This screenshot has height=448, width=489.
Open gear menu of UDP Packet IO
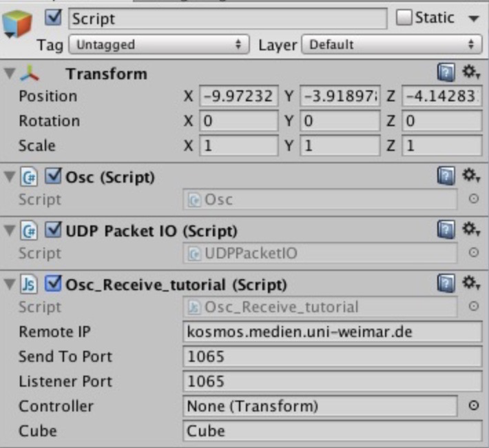470,230
